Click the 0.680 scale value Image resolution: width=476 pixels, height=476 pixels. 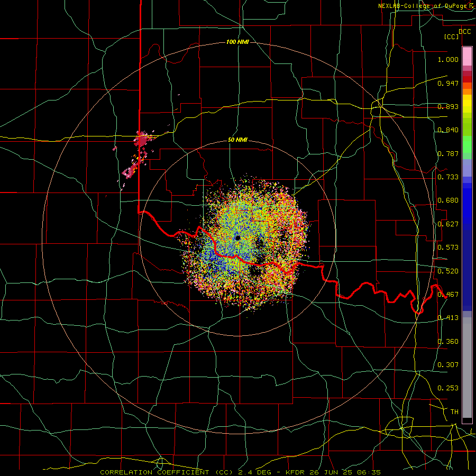click(448, 200)
